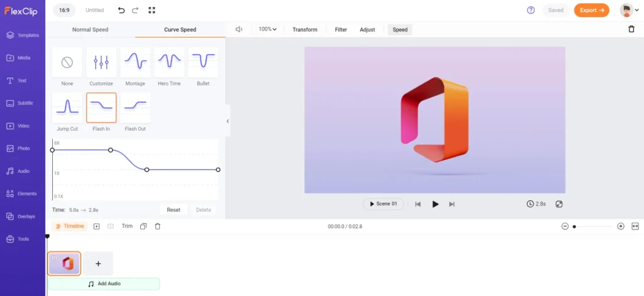Open the Media sidebar section
The width and height of the screenshot is (644, 296).
coord(18,58)
